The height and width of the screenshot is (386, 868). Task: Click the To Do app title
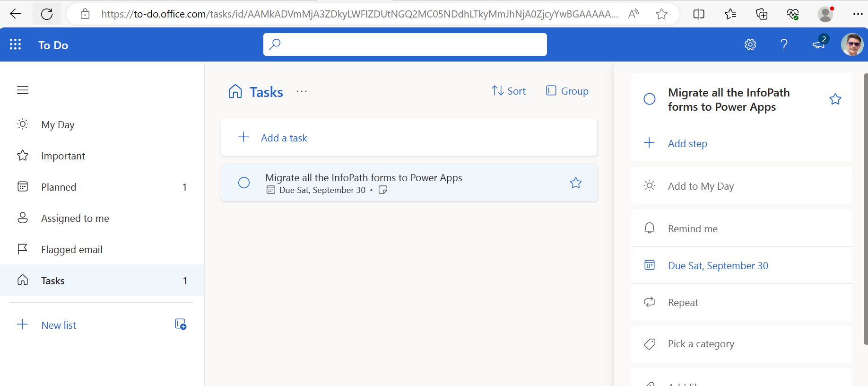click(53, 45)
